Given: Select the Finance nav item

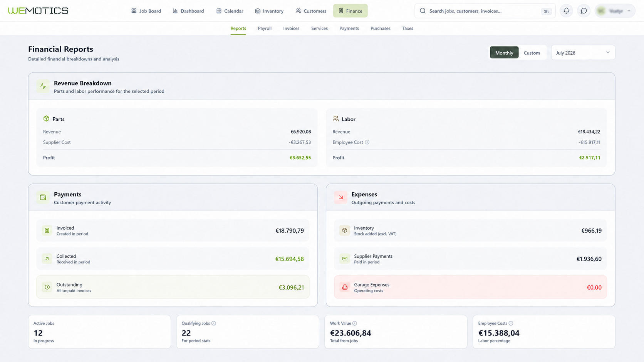Looking at the screenshot, I should (350, 11).
